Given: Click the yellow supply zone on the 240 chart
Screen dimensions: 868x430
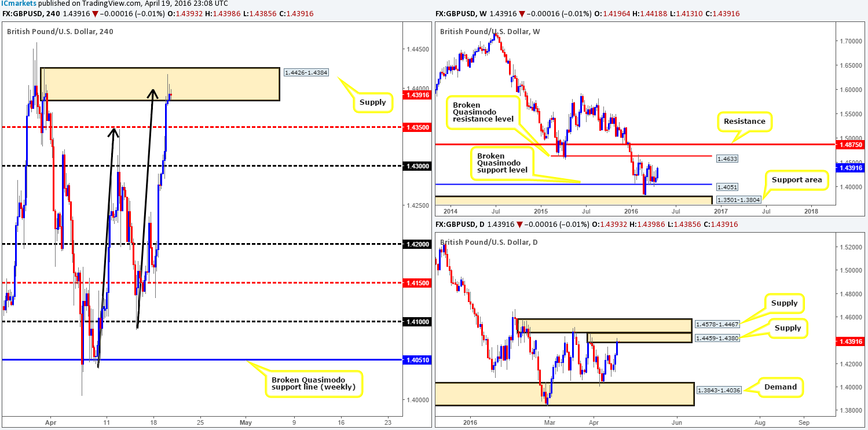Looking at the screenshot, I should 160,84.
